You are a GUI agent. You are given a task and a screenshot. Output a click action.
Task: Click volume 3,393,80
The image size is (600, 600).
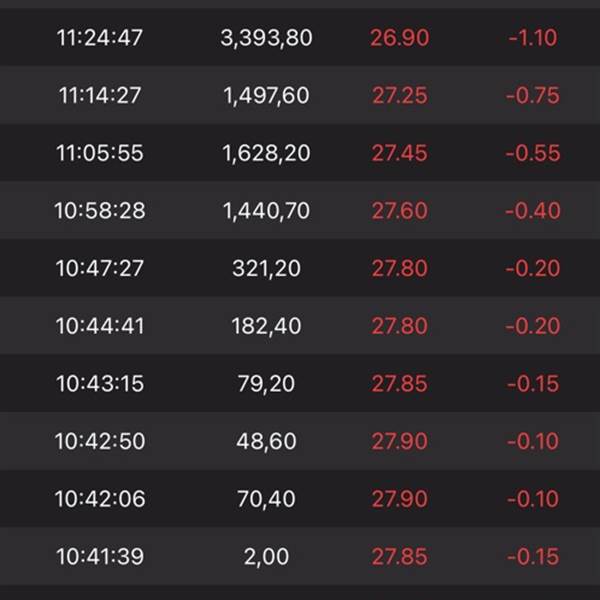[266, 38]
